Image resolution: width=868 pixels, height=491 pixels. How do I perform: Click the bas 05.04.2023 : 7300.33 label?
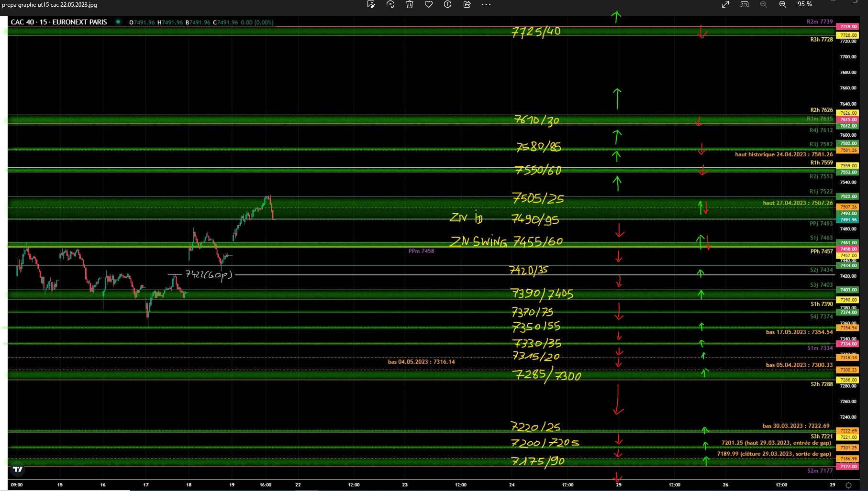click(799, 365)
